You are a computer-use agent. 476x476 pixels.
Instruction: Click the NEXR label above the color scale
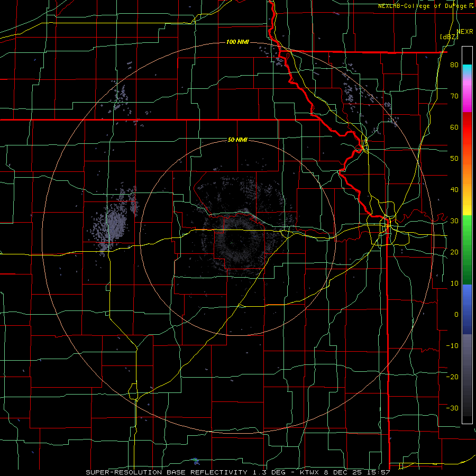(x=465, y=32)
